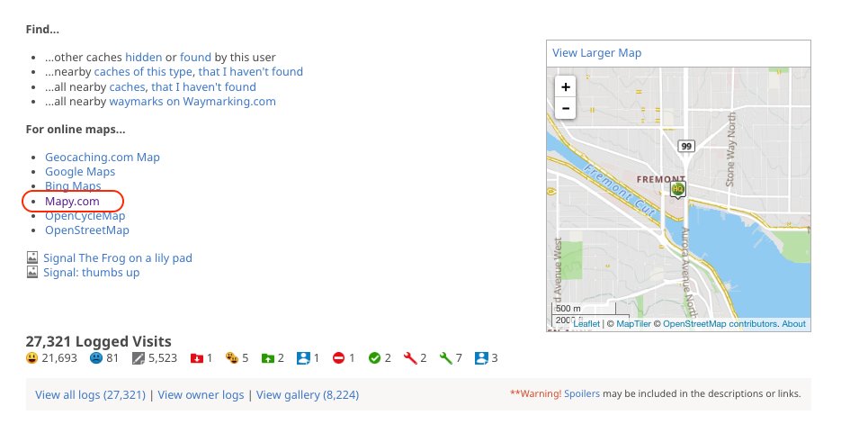Image resolution: width=868 pixels, height=424 pixels.
Task: Open View Larger Map link
Action: tap(596, 53)
